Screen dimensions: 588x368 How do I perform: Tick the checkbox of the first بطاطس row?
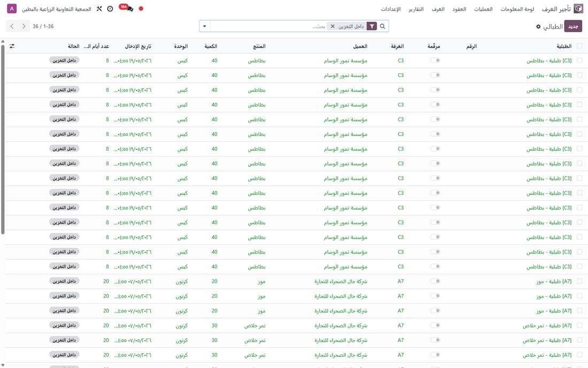[x=579, y=60]
